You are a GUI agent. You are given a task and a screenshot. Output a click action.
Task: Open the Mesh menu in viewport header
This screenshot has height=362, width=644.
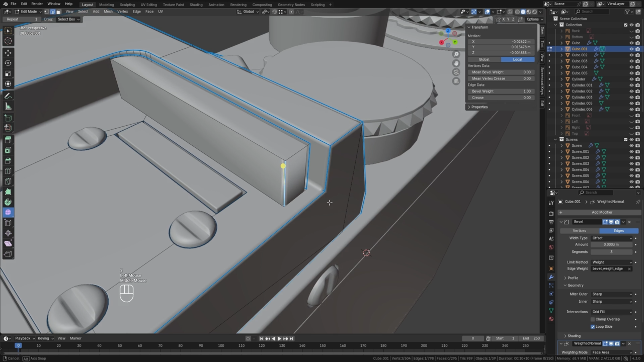108,12
